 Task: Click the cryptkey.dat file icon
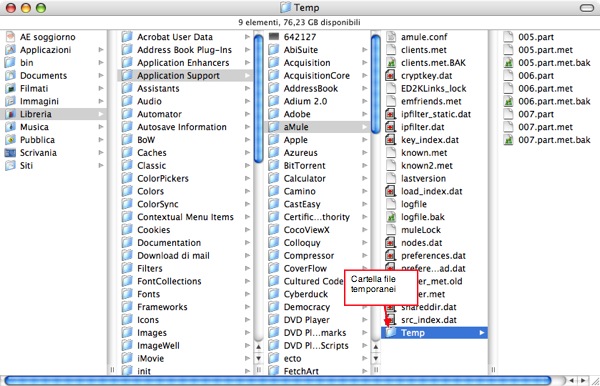click(391, 75)
